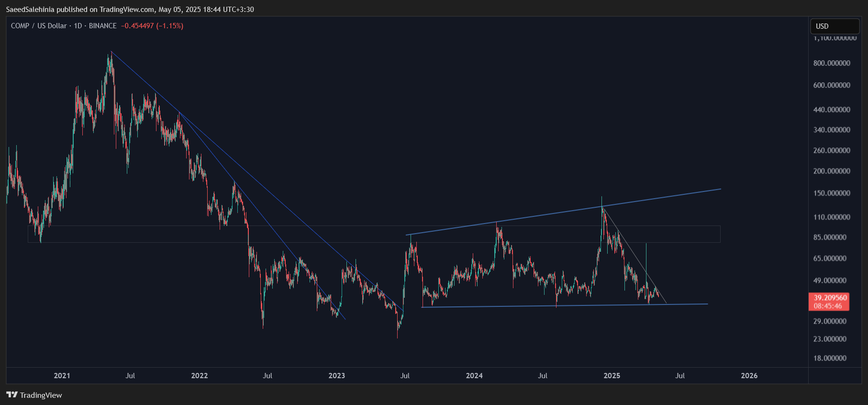Click the 110.000000 price axis label
Screen dimensions: 868x405
click(x=832, y=217)
